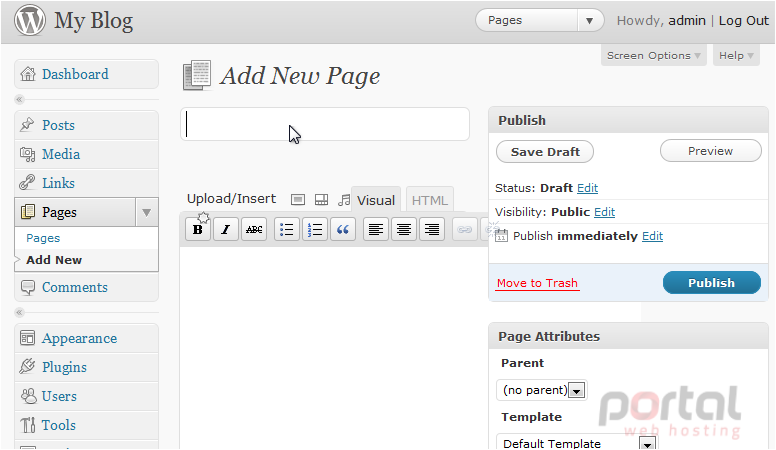The image size is (776, 450).
Task: Click the Log Out link
Action: click(x=743, y=20)
